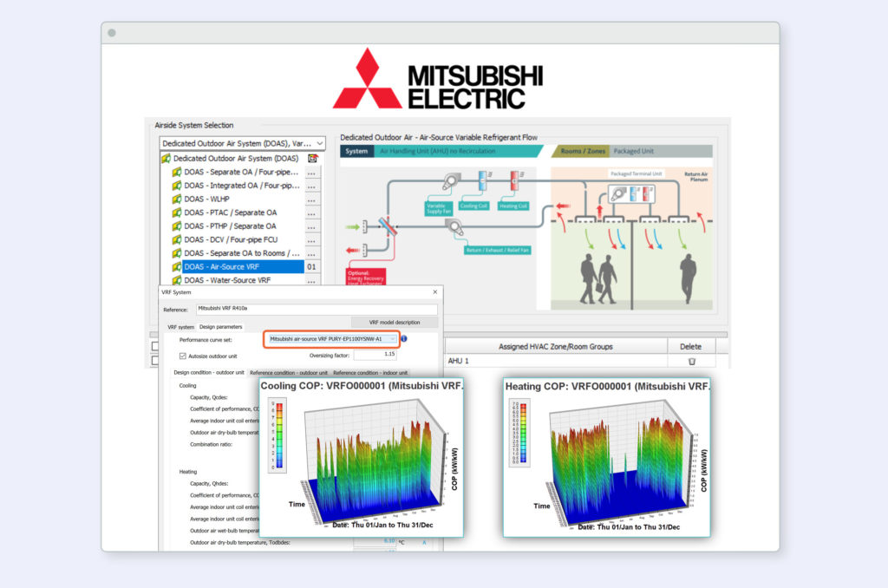Image resolution: width=888 pixels, height=588 pixels.
Task: Select the System tab in the diagram header
Action: pos(356,151)
